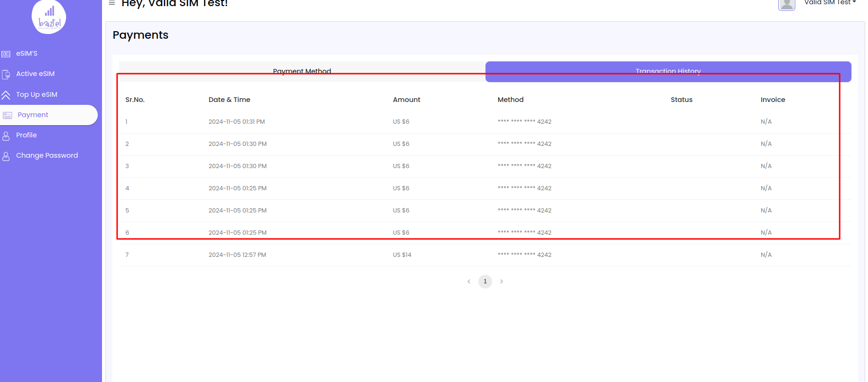868x382 pixels.
Task: Click N/A invoice in row 1
Action: point(766,122)
